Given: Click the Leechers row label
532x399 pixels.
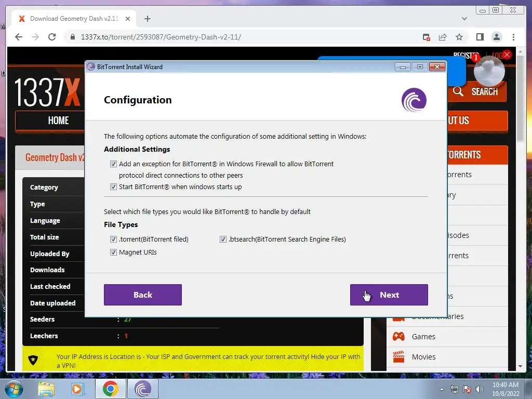Looking at the screenshot, I should point(44,336).
